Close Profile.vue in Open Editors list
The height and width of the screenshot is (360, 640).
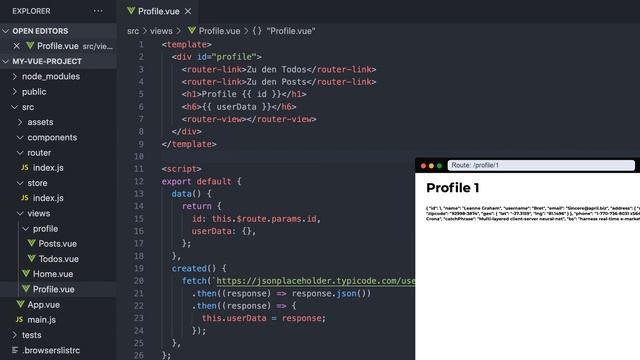[16, 46]
